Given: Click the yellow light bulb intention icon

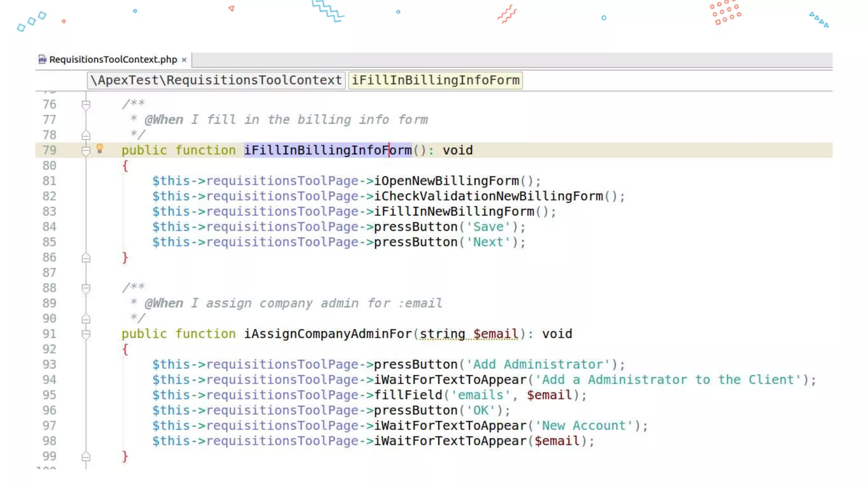Looking at the screenshot, I should point(100,148).
